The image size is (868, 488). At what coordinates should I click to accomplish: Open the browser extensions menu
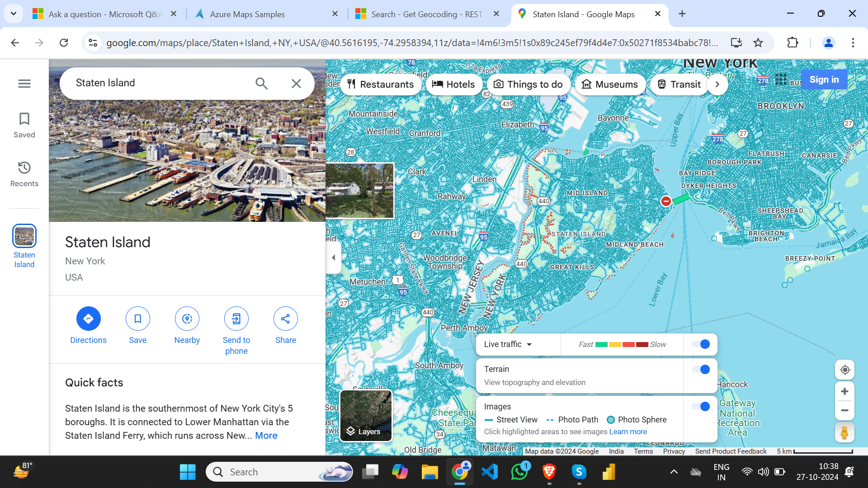793,42
